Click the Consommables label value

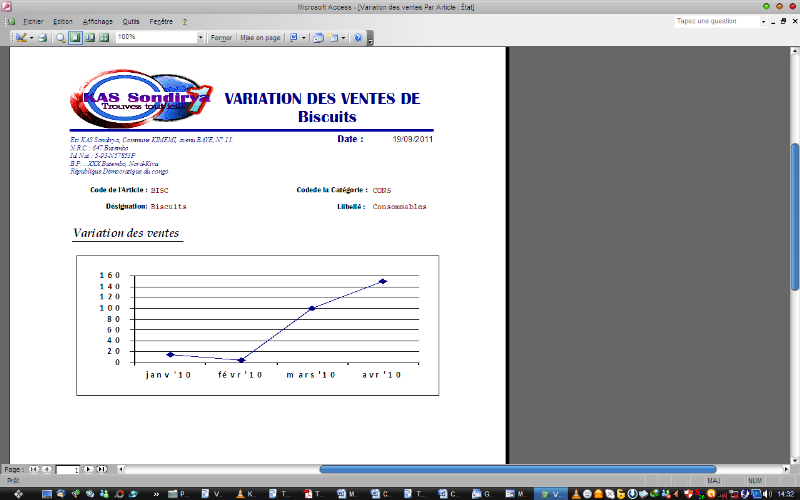click(399, 207)
